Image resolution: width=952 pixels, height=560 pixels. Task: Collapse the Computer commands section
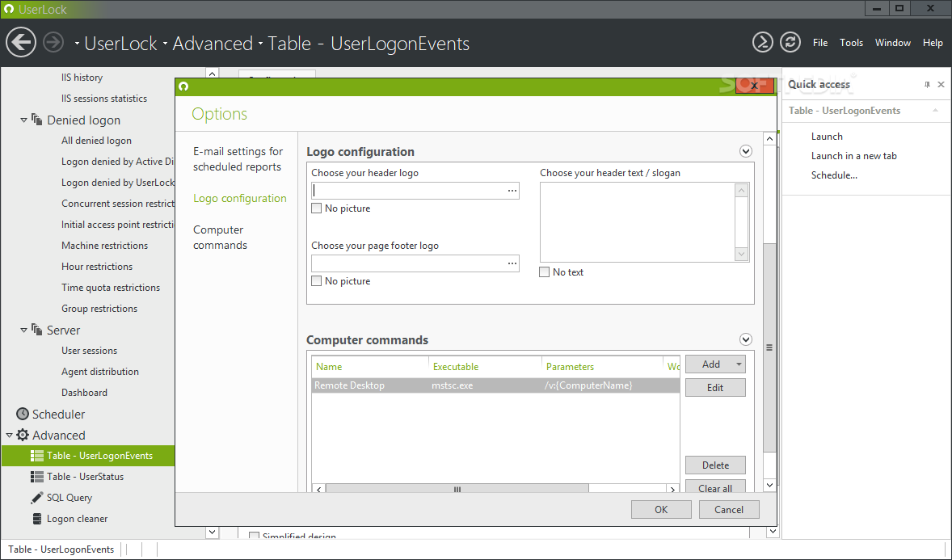click(746, 339)
